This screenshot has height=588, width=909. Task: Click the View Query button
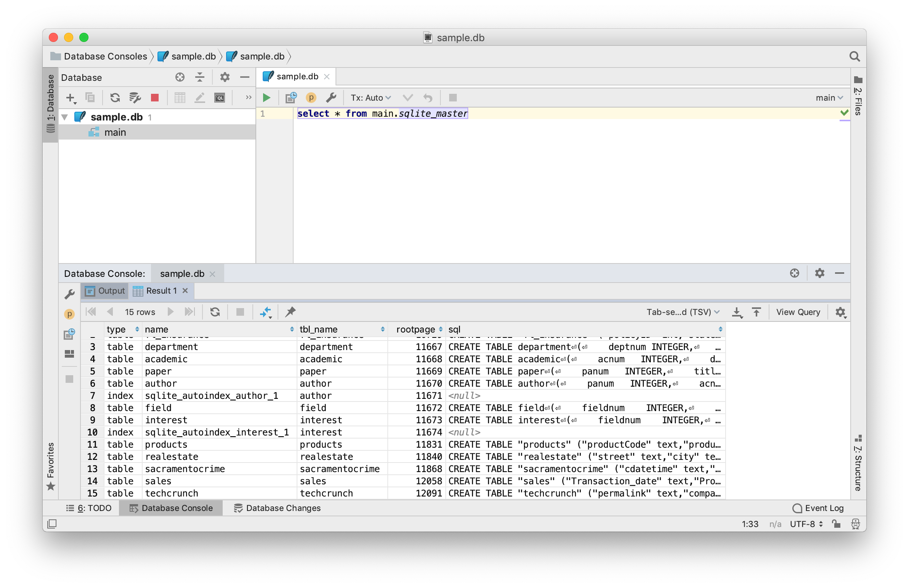798,312
